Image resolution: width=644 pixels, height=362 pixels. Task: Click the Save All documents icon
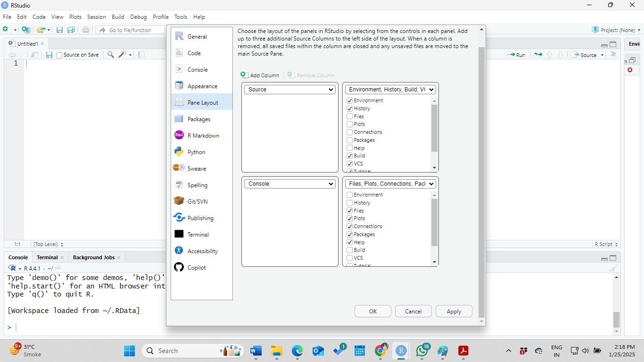coord(71,30)
